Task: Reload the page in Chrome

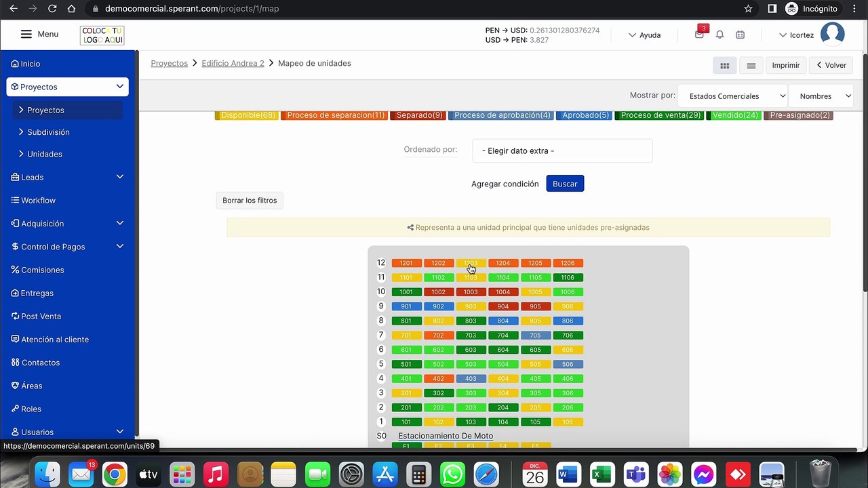Action: (52, 9)
